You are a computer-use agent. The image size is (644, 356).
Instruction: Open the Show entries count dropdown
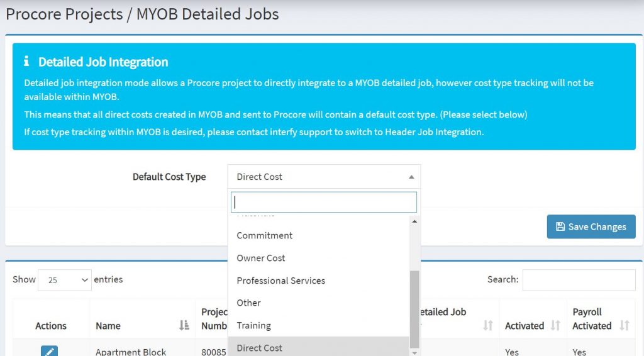[65, 280]
